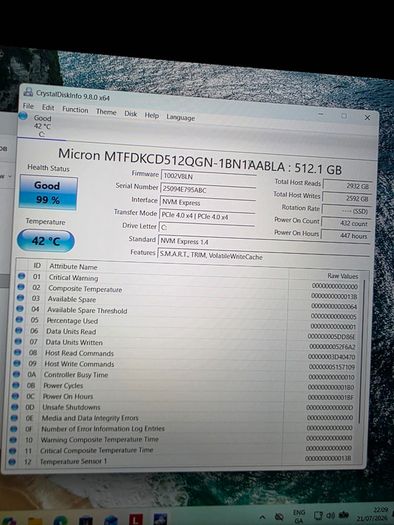This screenshot has width=394, height=525.
Task: Click status dot for Media and Data Integrity Errors
Action: (x=14, y=418)
